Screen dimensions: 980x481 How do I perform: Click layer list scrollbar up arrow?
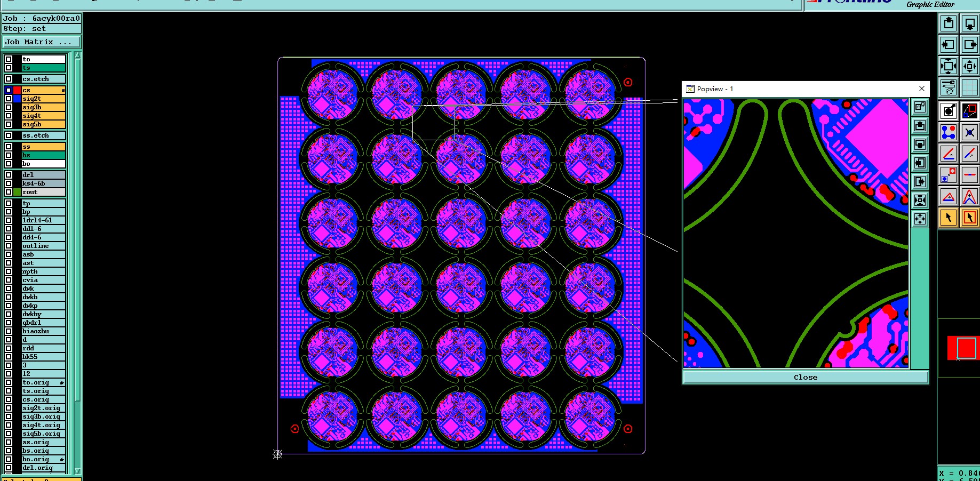point(77,55)
